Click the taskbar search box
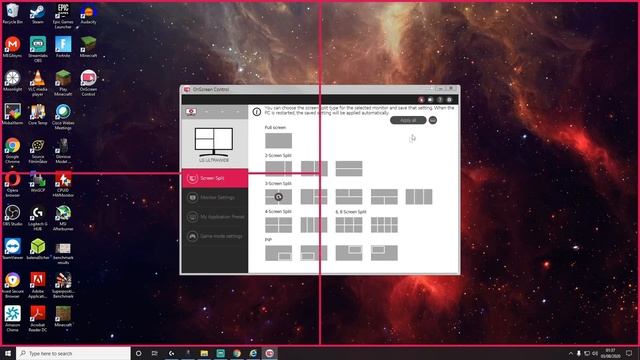 73,353
